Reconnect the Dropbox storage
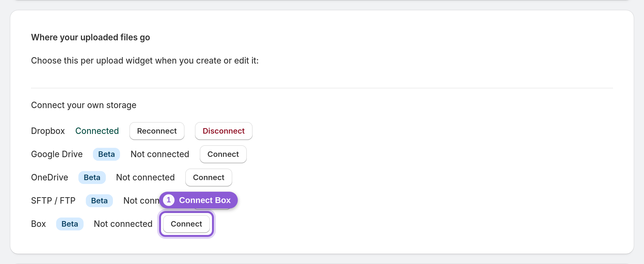 point(157,131)
